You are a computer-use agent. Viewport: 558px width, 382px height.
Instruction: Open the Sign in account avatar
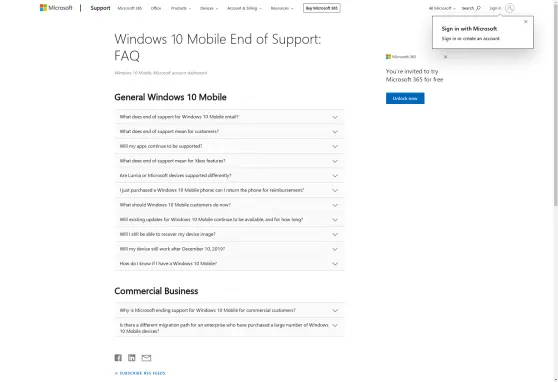point(510,8)
